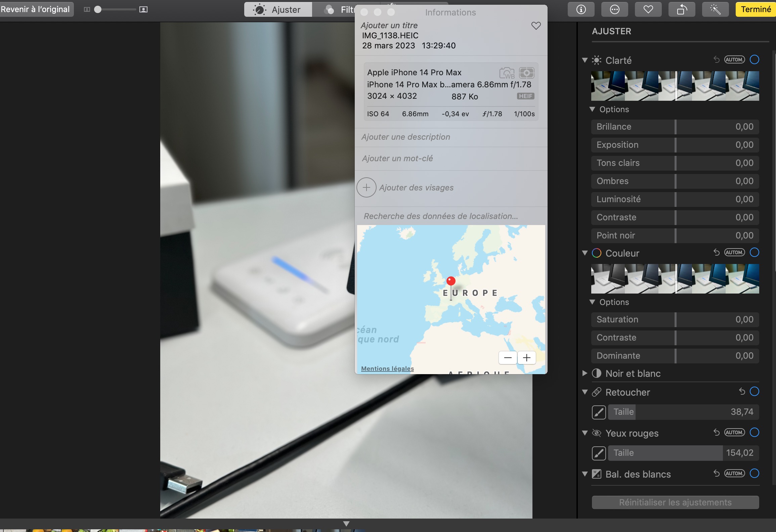Select the Retoucher brush tool icon
This screenshot has height=532, width=776.
coord(599,412)
